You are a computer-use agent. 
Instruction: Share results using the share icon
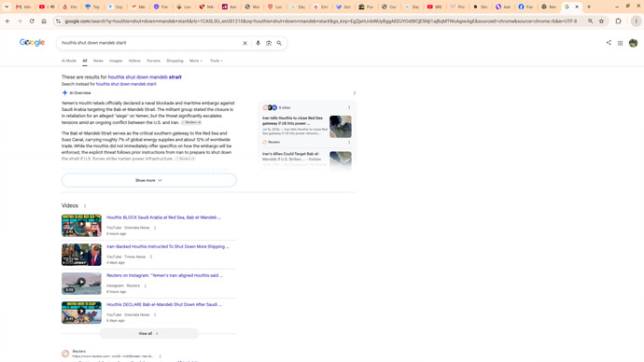coord(609,43)
